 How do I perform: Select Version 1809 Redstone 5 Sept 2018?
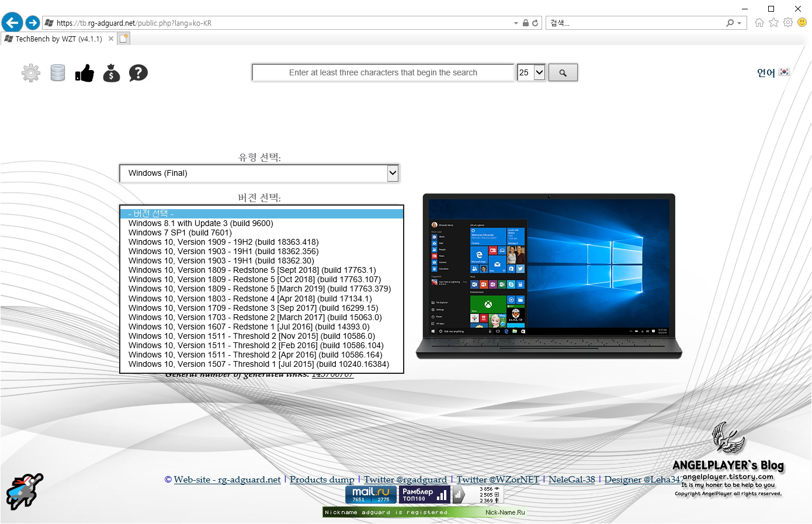262,270
